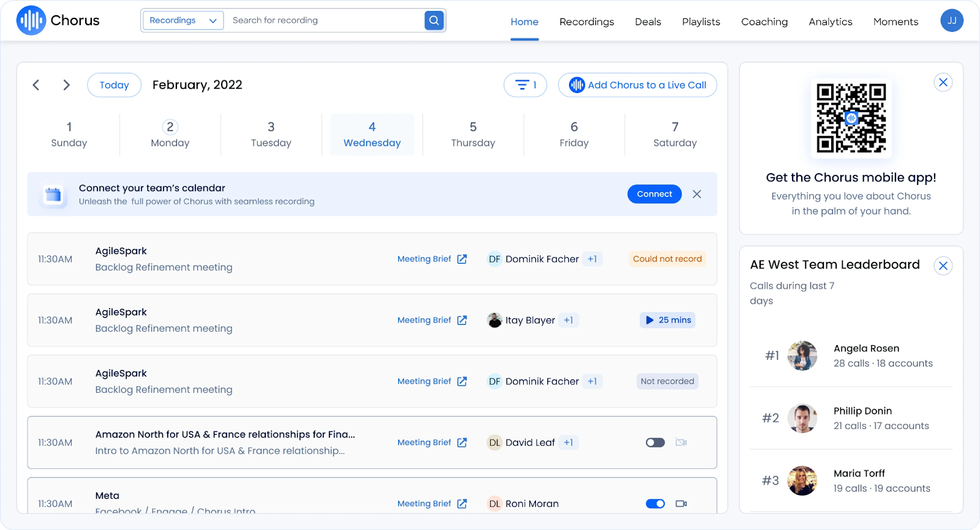
Task: Select Monday the 2nd
Action: [170, 135]
